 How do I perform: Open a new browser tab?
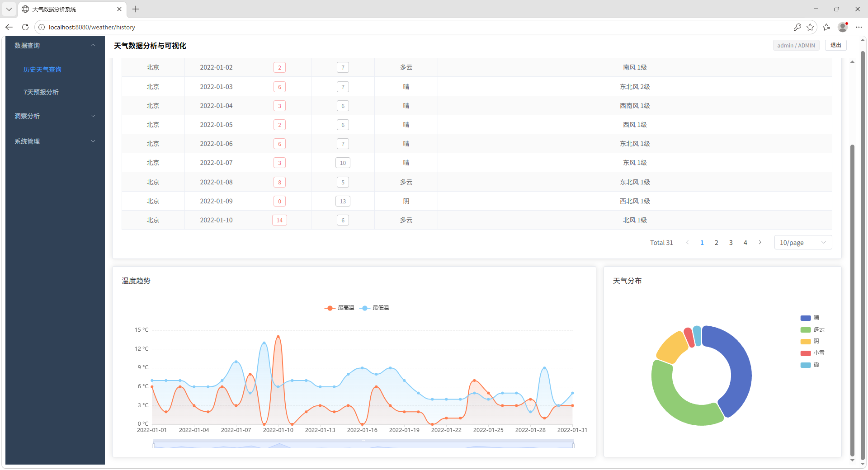tap(136, 9)
